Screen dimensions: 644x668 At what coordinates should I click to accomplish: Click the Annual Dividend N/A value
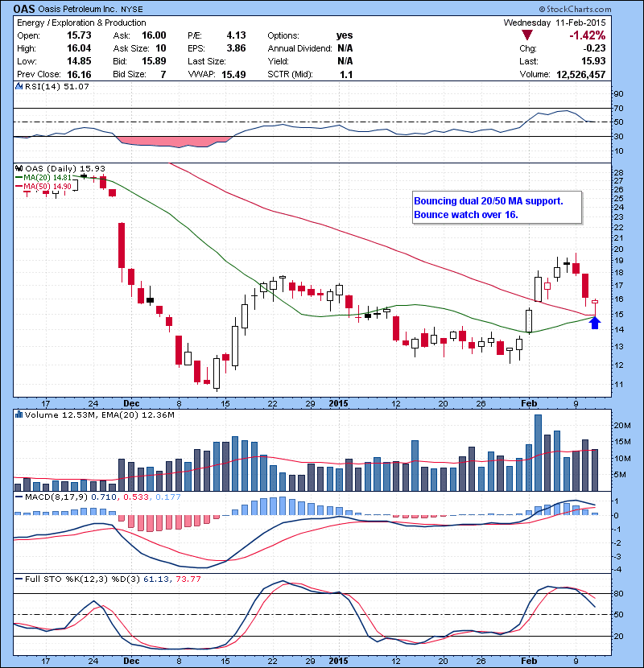click(x=345, y=48)
